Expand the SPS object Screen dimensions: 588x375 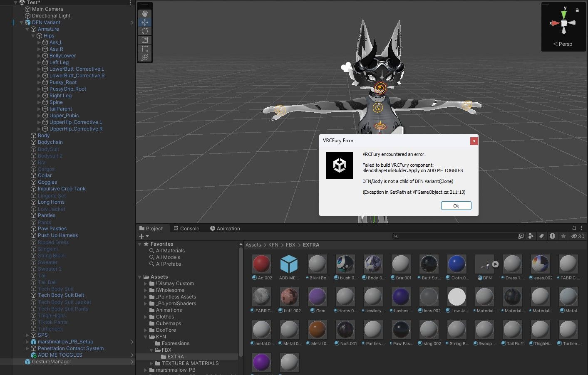point(27,335)
